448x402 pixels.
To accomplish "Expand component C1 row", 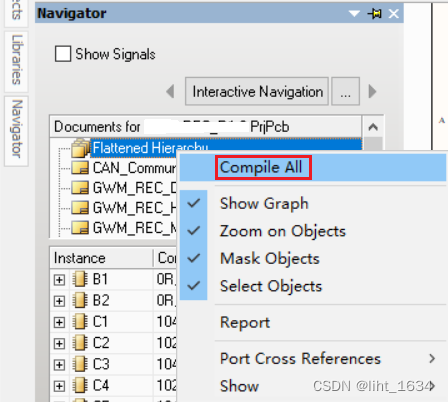I will click(59, 322).
